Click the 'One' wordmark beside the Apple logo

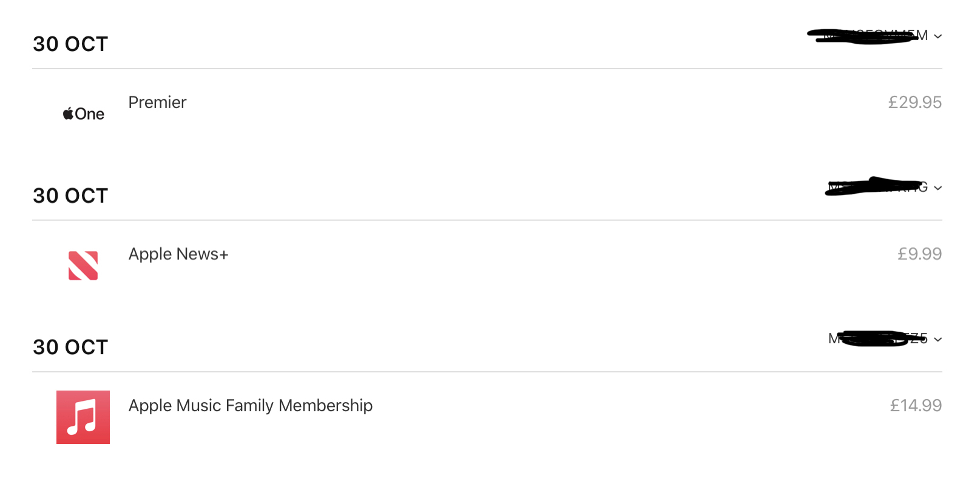[x=90, y=114]
